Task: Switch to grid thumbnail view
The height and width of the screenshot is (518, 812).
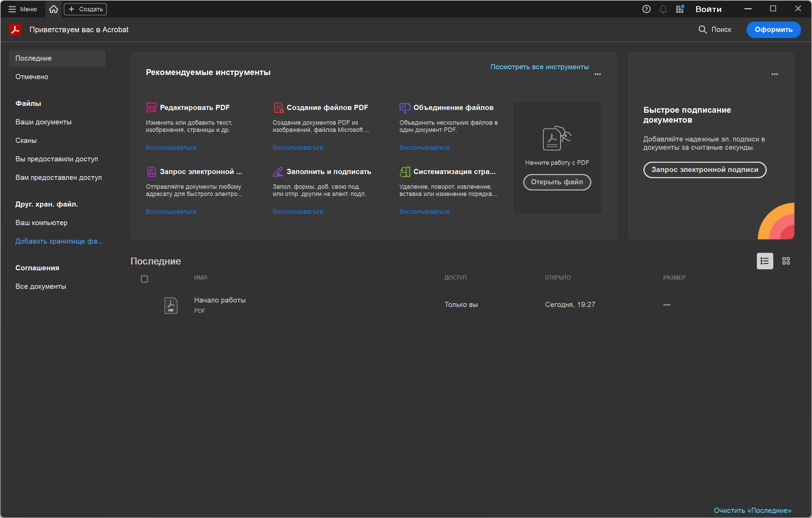Action: point(786,261)
